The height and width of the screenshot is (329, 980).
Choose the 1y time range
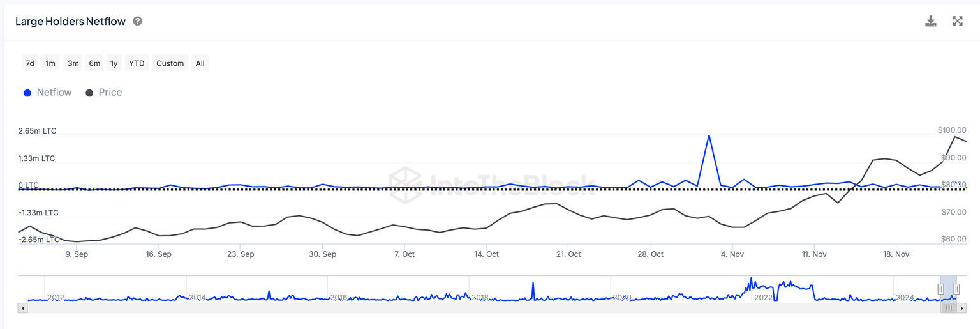coord(114,63)
